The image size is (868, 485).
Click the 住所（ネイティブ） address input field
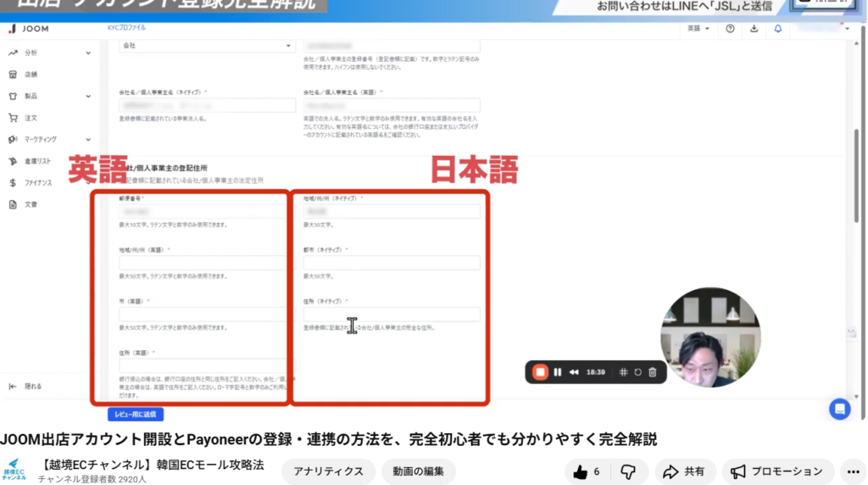click(x=391, y=315)
